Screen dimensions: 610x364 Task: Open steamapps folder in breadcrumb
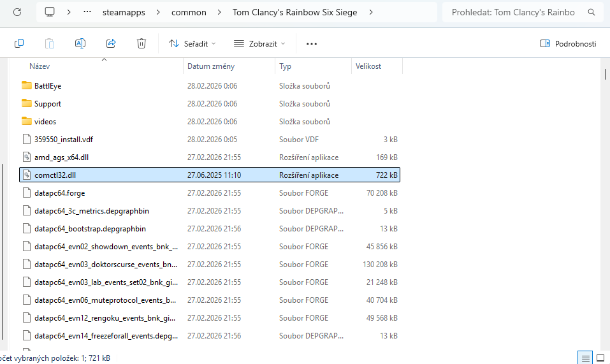tap(124, 13)
